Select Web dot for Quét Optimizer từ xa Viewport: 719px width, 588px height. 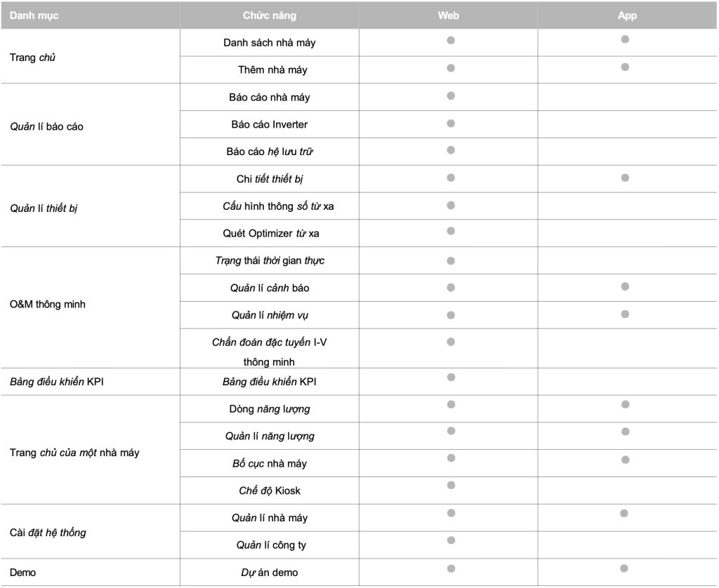pyautogui.click(x=451, y=231)
